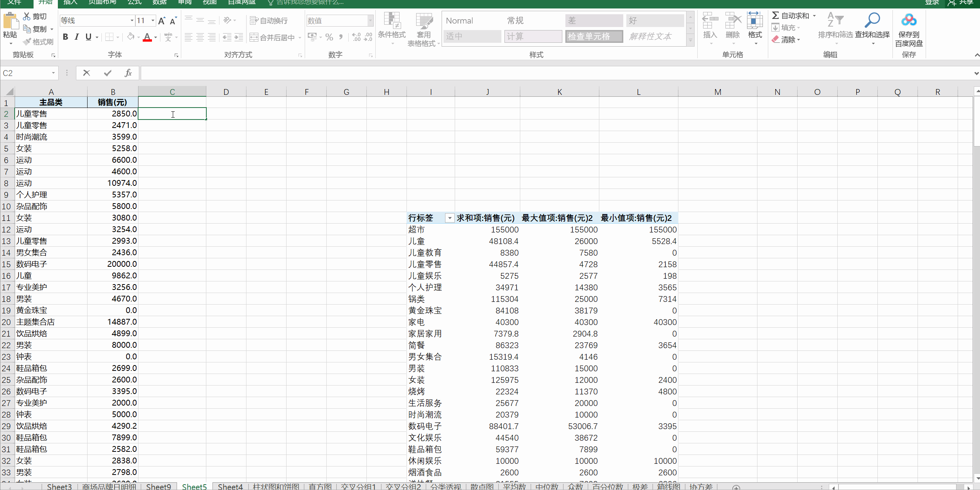Toggle underline formatting

click(x=88, y=37)
